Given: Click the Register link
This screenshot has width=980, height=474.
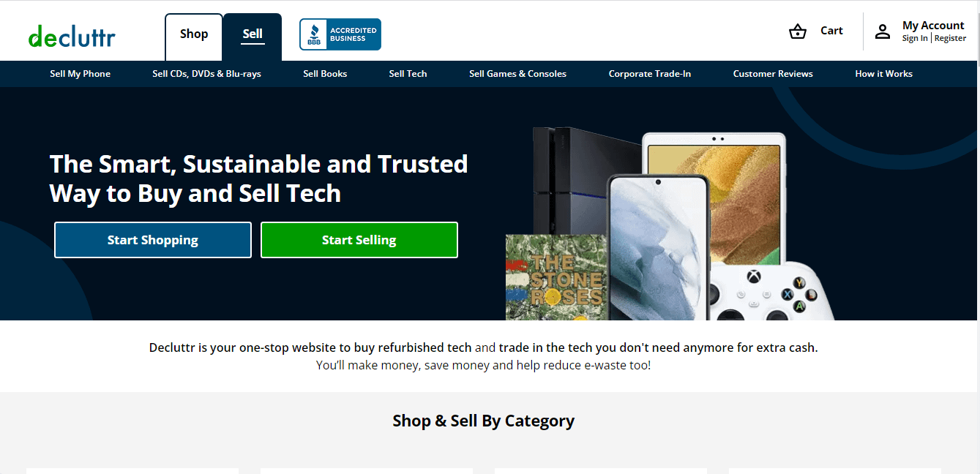Looking at the screenshot, I should 950,39.
